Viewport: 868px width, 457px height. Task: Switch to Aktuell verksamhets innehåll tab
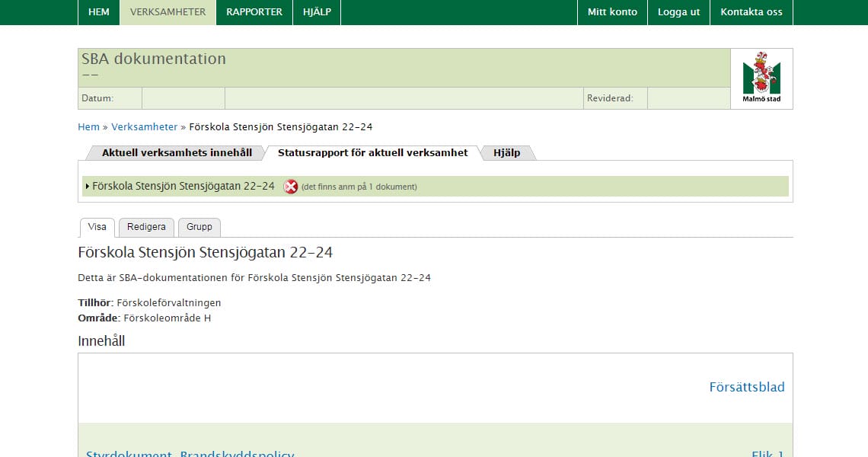[177, 153]
